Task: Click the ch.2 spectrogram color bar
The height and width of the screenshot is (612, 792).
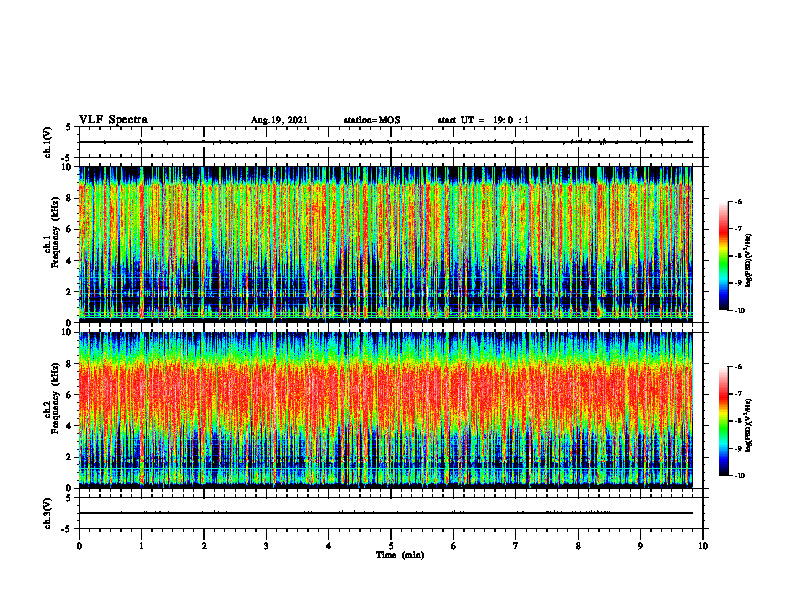Action: 723,421
